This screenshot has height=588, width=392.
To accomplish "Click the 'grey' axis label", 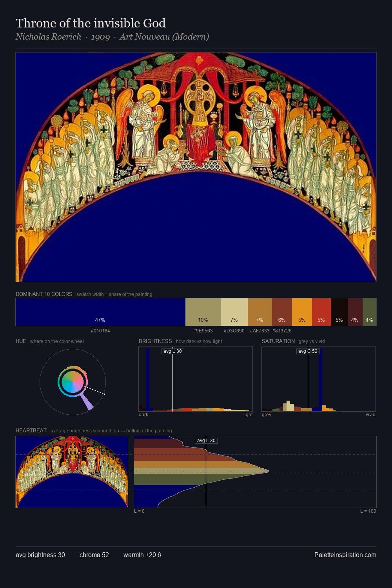I will [267, 415].
